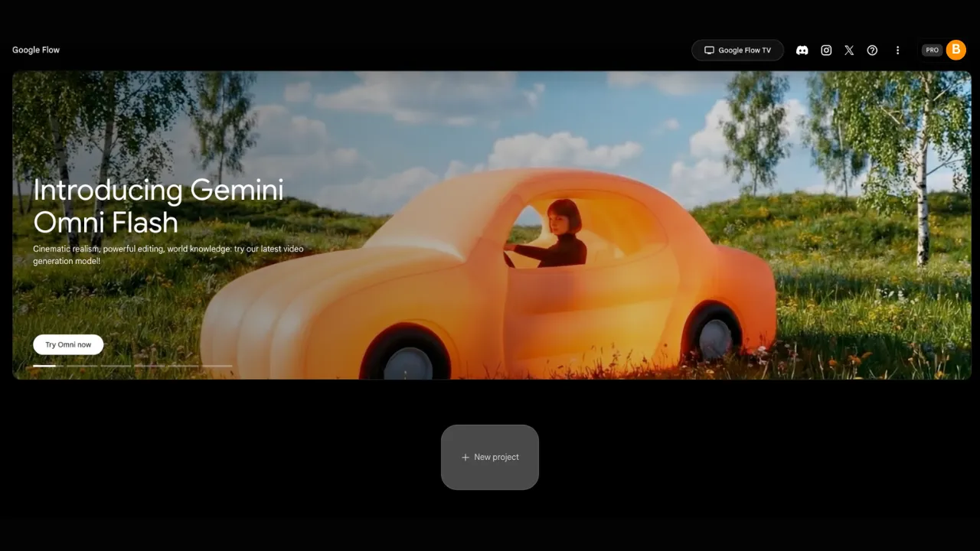
Task: Jump to the second carousel slide indicator
Action: click(x=82, y=367)
